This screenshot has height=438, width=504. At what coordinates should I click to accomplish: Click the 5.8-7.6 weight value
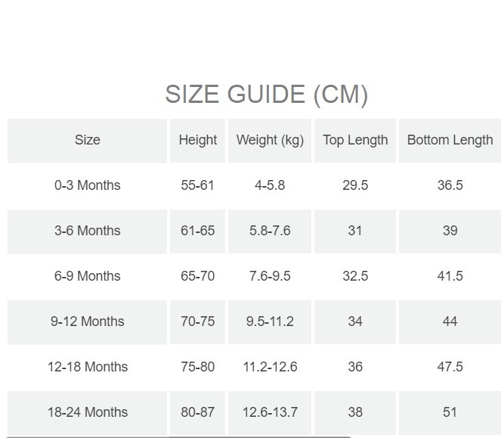tap(270, 231)
